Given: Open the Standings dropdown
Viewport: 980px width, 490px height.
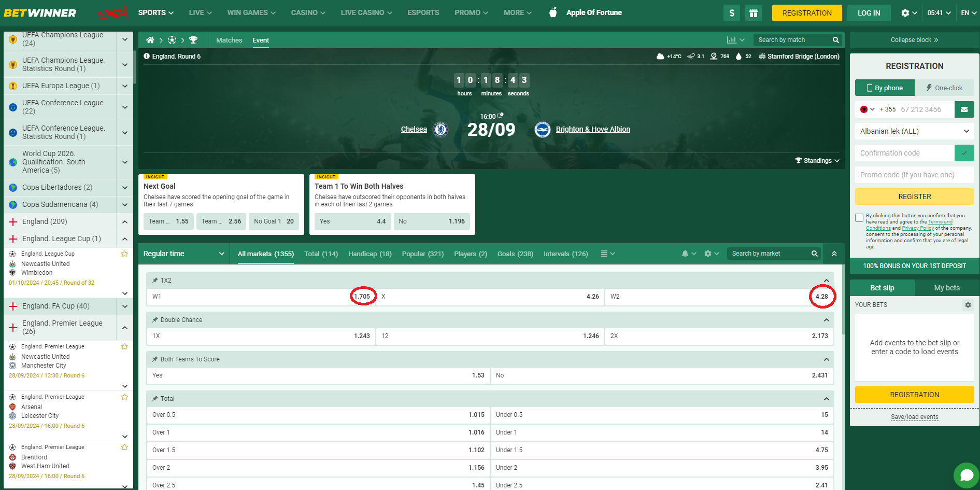Looking at the screenshot, I should [x=817, y=161].
